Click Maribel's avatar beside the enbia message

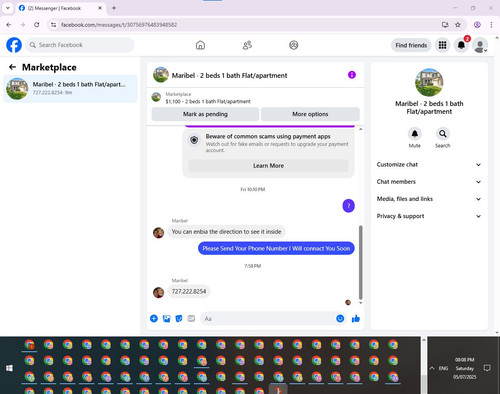(158, 232)
